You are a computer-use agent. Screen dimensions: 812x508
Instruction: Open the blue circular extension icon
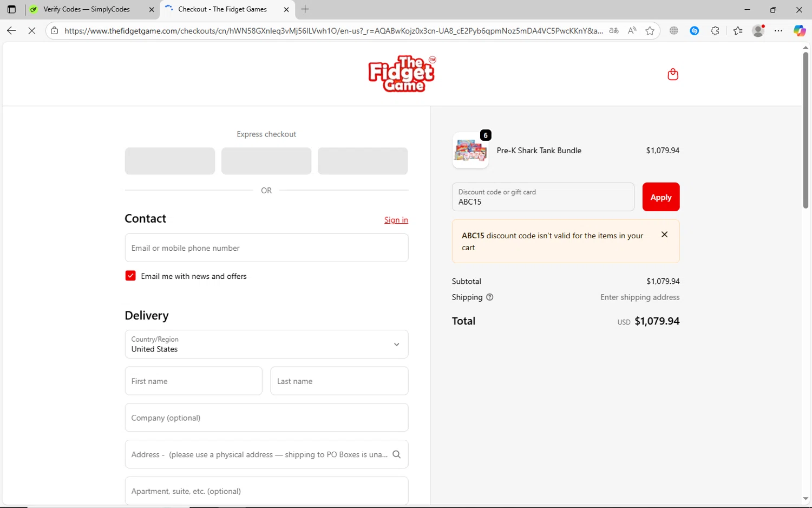pos(694,31)
